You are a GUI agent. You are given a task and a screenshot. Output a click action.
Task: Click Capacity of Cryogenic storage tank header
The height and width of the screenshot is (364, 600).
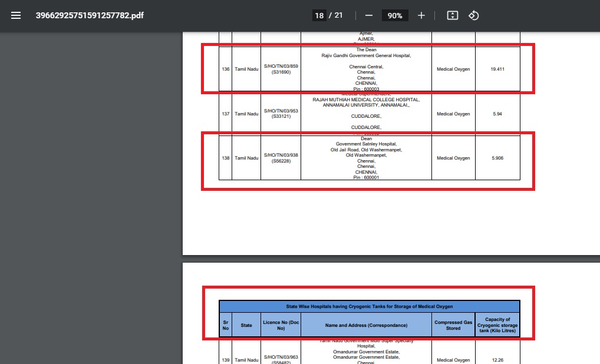pyautogui.click(x=497, y=325)
